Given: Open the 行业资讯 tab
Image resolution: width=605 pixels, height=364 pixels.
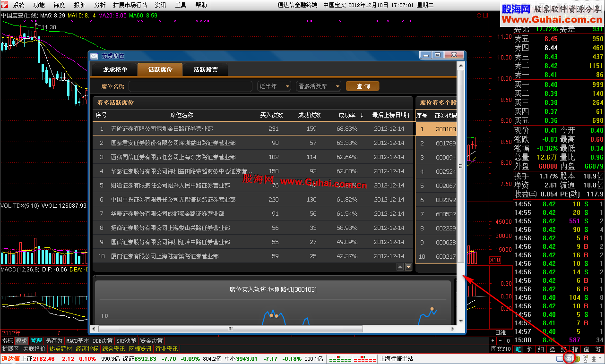Looking at the screenshot, I should [166, 349].
